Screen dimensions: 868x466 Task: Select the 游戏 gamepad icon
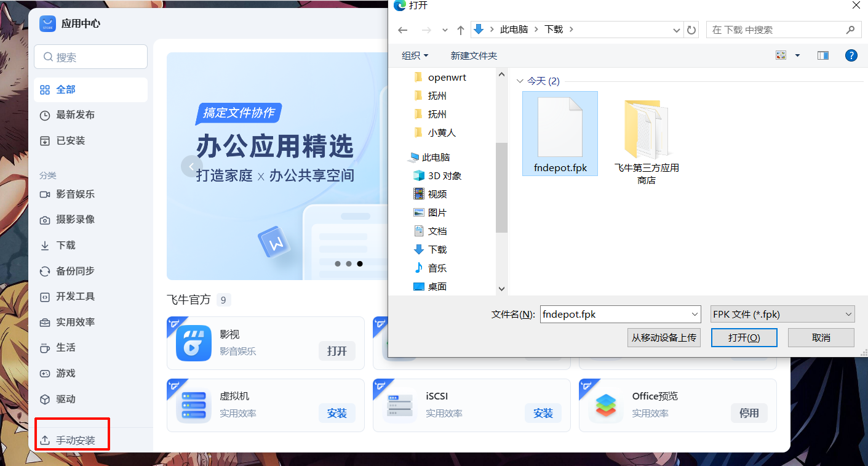(x=45, y=374)
